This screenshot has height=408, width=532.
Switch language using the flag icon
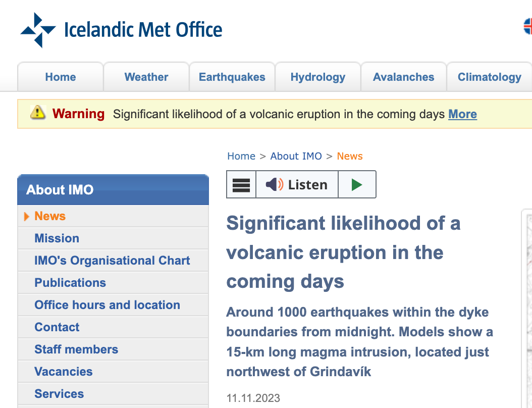coord(528,26)
